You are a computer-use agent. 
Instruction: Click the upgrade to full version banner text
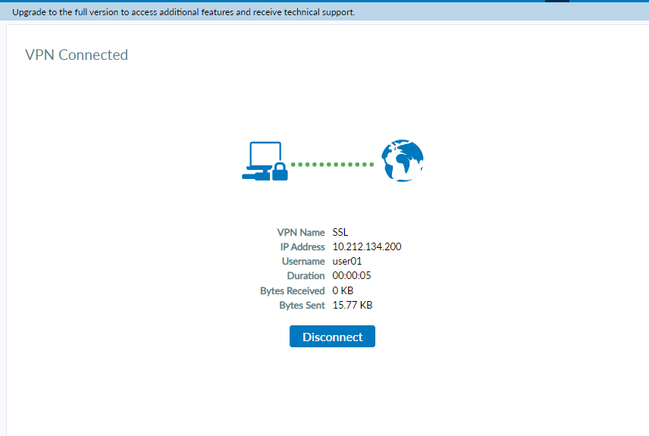pyautogui.click(x=183, y=12)
